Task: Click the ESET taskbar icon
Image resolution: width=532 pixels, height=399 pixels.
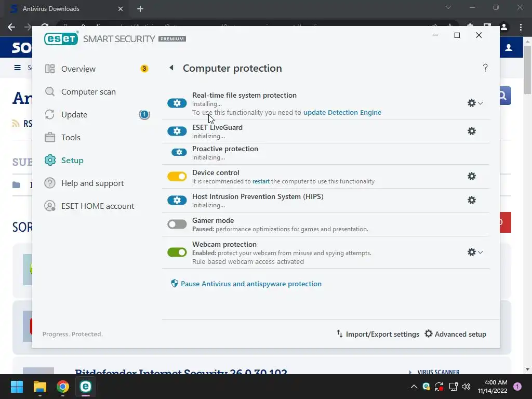Action: pos(86,387)
